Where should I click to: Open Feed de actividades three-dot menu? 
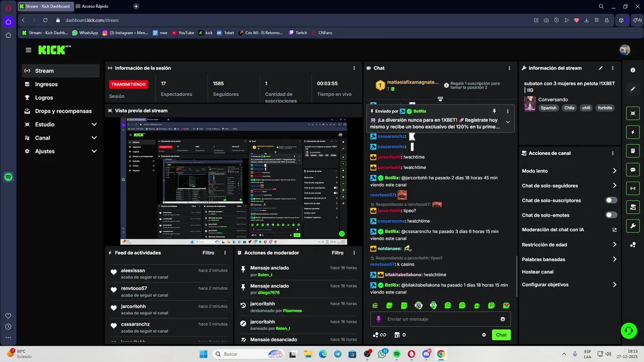click(x=225, y=253)
